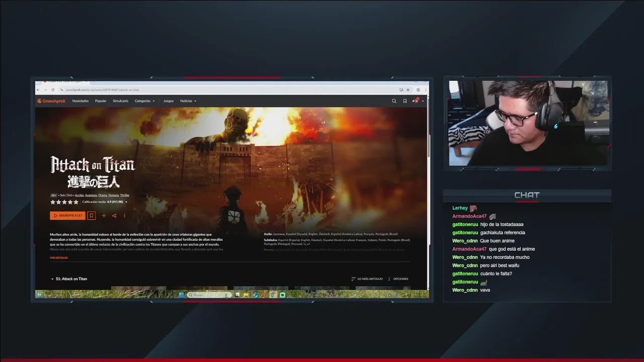Open Outlook from the taskbar
The height and width of the screenshot is (362, 644).
coord(256,295)
